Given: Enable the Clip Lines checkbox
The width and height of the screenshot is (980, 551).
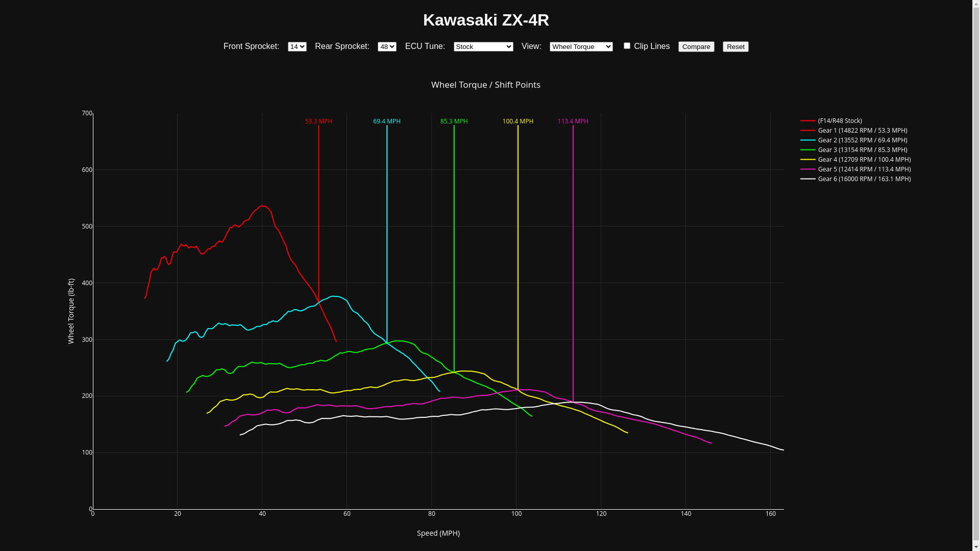Looking at the screenshot, I should pos(627,46).
